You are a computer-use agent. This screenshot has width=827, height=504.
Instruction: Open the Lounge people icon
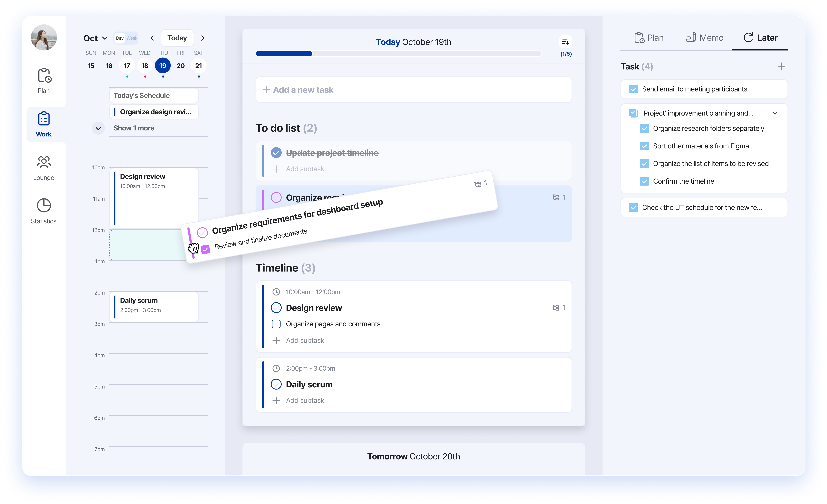[x=44, y=162]
